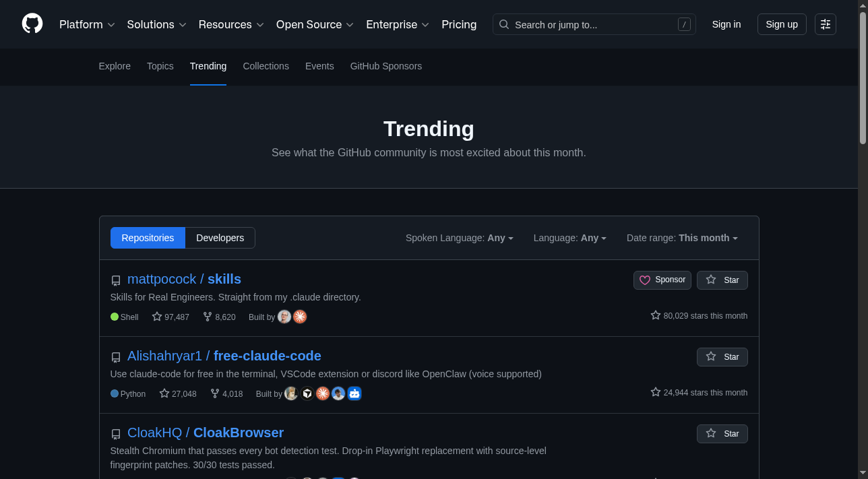
Task: Star the free-claude-code repository
Action: [x=722, y=356]
